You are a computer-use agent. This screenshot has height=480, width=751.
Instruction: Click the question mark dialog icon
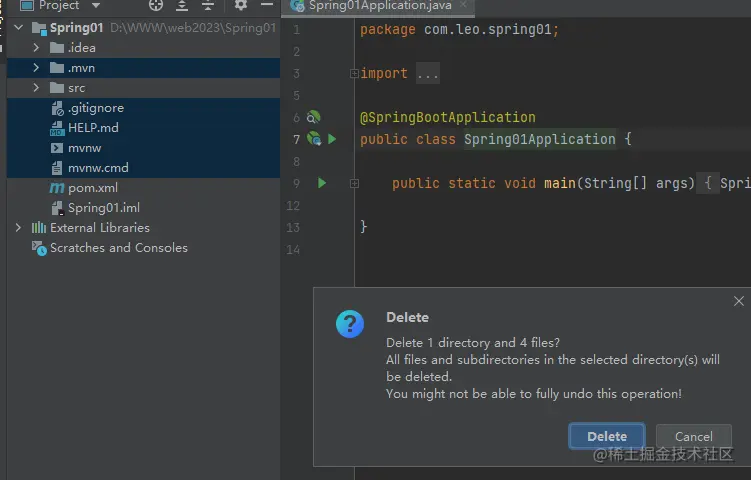click(x=350, y=323)
